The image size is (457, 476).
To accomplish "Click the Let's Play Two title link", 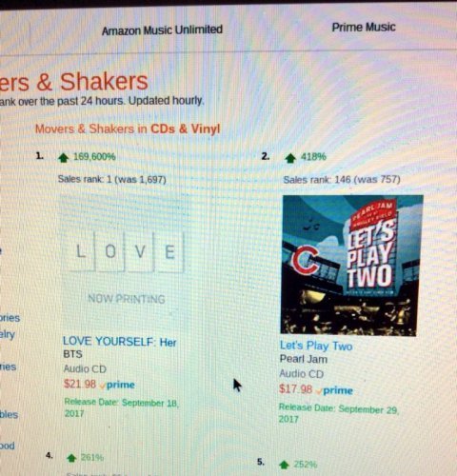I will [316, 346].
